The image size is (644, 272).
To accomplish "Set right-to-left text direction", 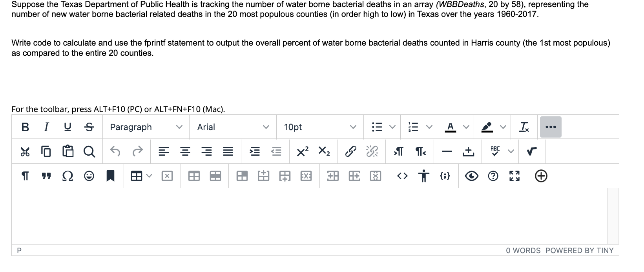I will 420,151.
